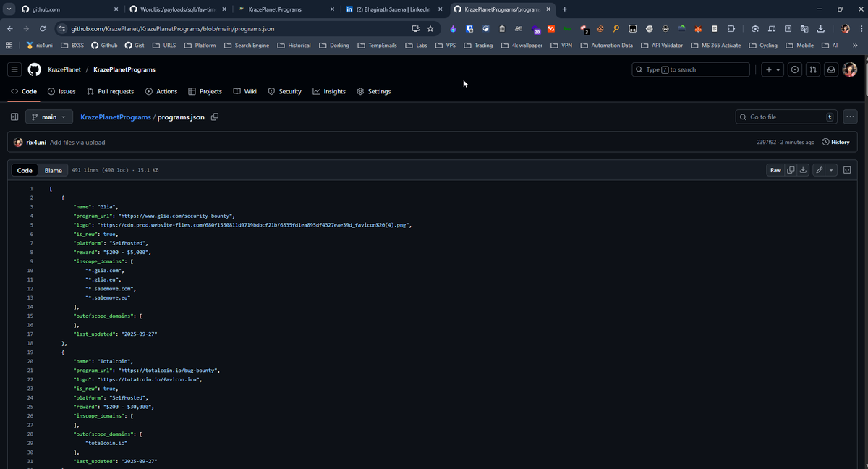Reload the browser page
The height and width of the screenshot is (469, 868).
[43, 28]
